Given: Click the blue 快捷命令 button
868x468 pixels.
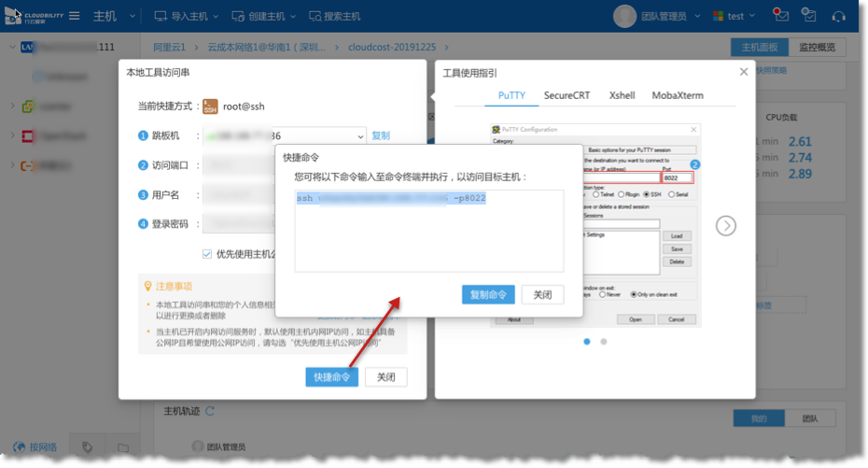Looking at the screenshot, I should coord(331,377).
